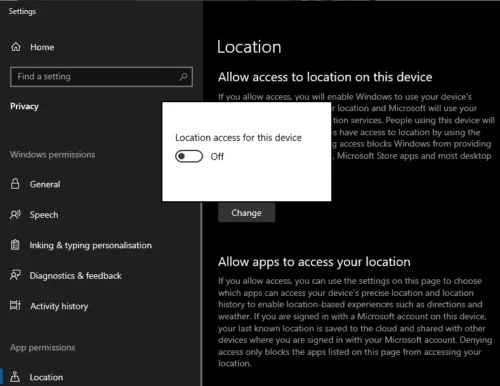Click the Diagnostics & feedback icon
The height and width of the screenshot is (386, 500).
[x=15, y=275]
